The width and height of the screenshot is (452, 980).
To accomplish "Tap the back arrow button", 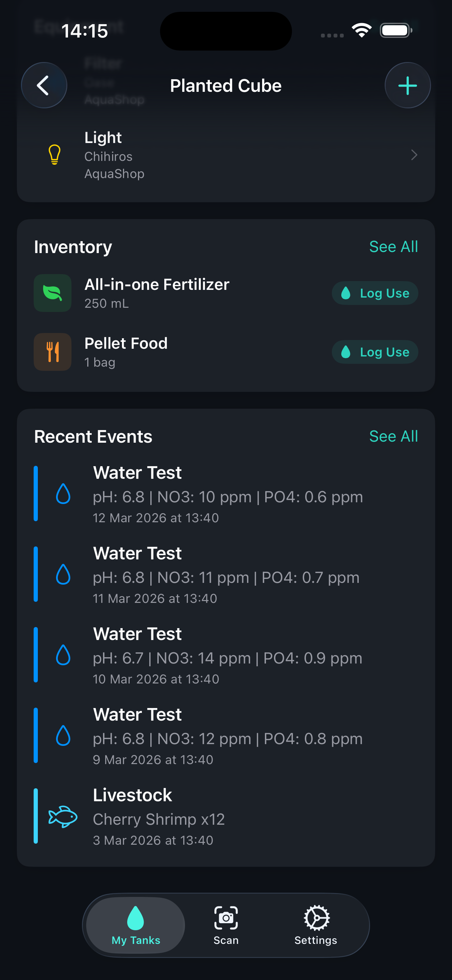I will (x=44, y=85).
